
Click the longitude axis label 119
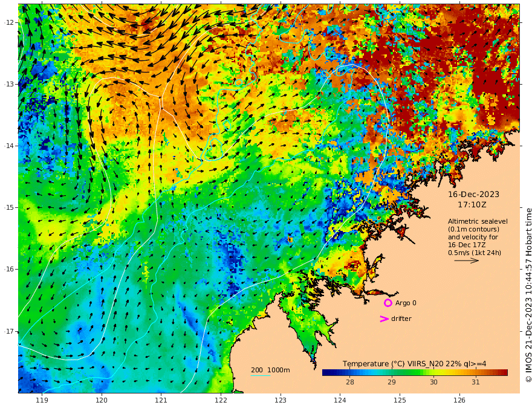pyautogui.click(x=42, y=400)
